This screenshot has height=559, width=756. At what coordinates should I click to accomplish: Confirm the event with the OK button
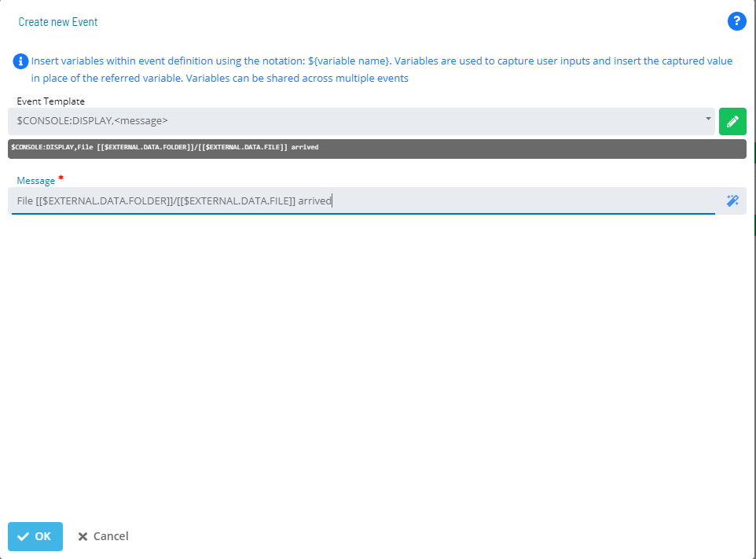click(x=35, y=536)
